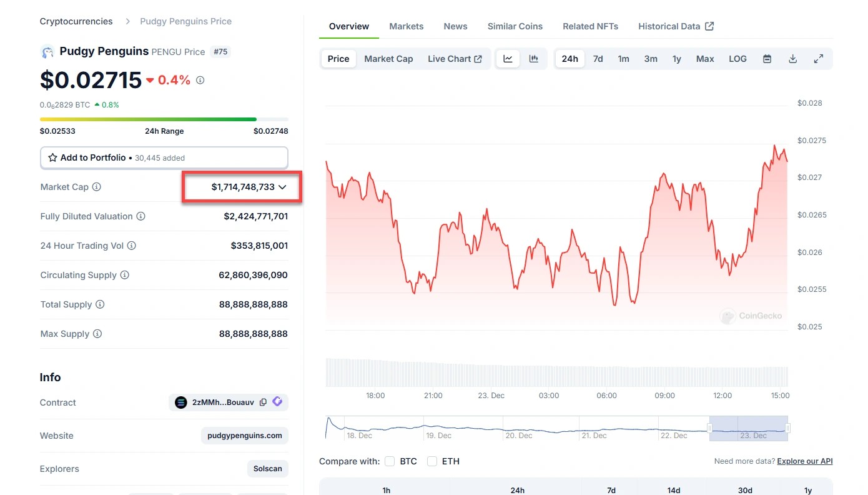
Task: Choose the Max time range
Action: click(x=705, y=59)
